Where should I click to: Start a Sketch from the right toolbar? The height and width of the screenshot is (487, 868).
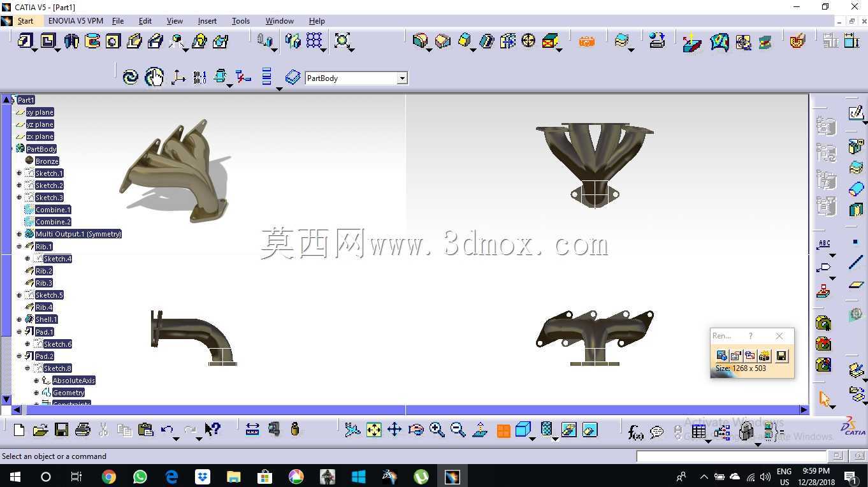856,113
